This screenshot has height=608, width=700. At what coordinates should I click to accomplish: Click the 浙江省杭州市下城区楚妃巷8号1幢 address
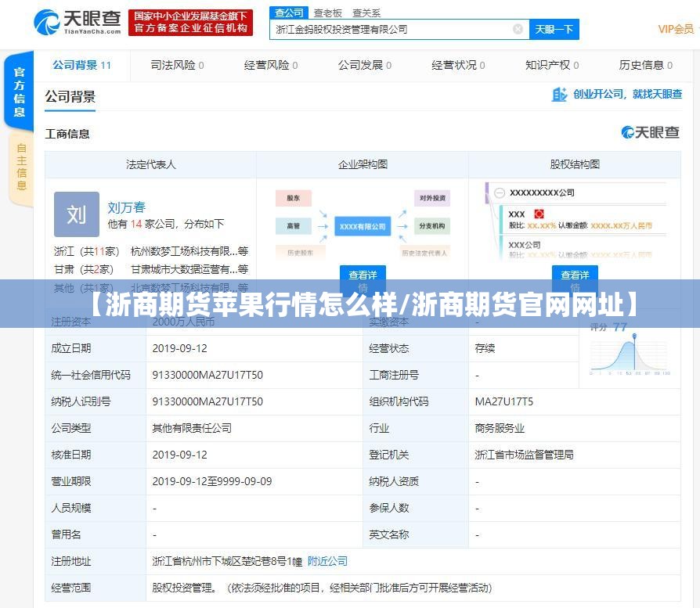[x=227, y=561]
